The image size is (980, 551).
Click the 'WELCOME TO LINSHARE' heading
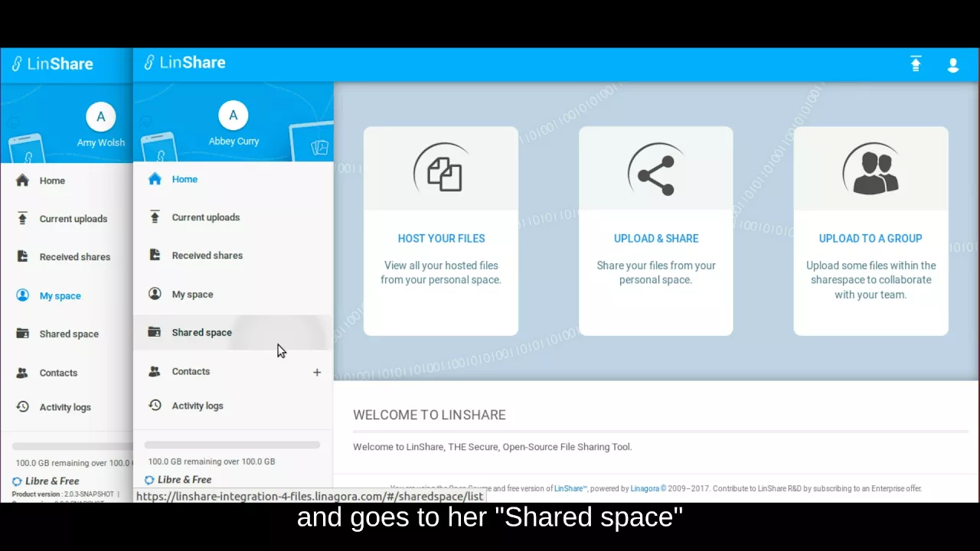click(430, 415)
